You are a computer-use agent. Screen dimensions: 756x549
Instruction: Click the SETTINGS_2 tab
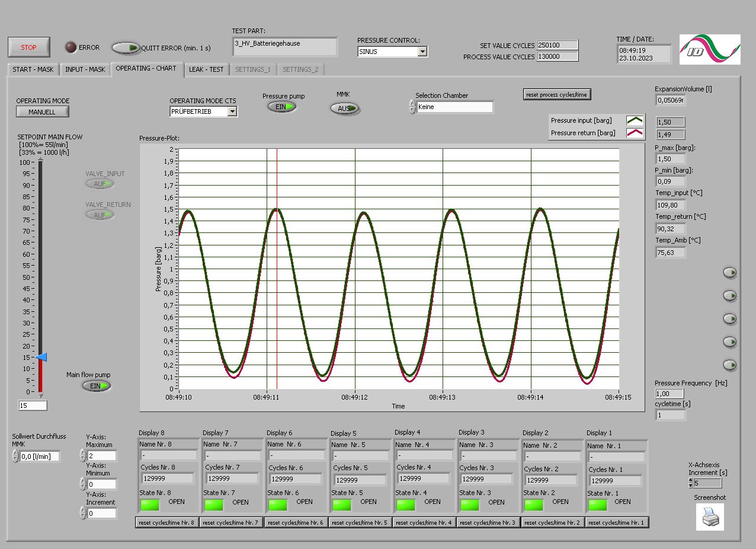[300, 69]
